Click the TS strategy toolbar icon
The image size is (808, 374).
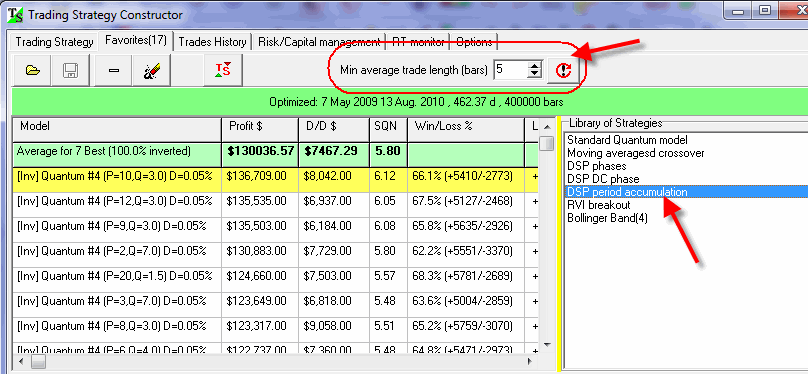point(223,71)
